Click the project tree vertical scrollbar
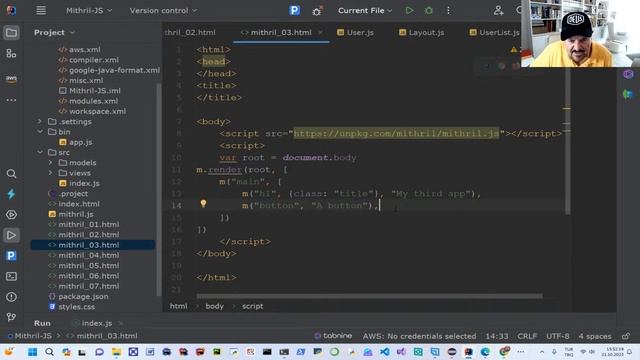Image resolution: width=640 pixels, height=360 pixels. pos(159,190)
